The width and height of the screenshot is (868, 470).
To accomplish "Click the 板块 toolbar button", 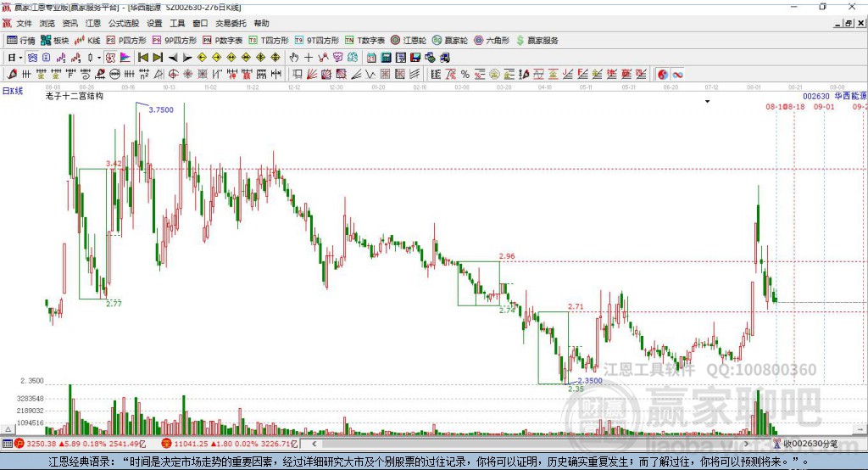I will coord(55,41).
